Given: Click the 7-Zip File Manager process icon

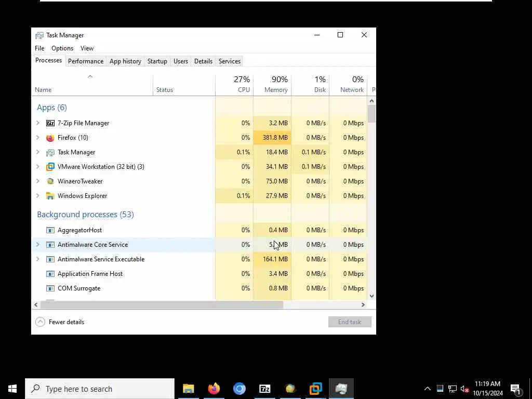Looking at the screenshot, I should click(50, 123).
